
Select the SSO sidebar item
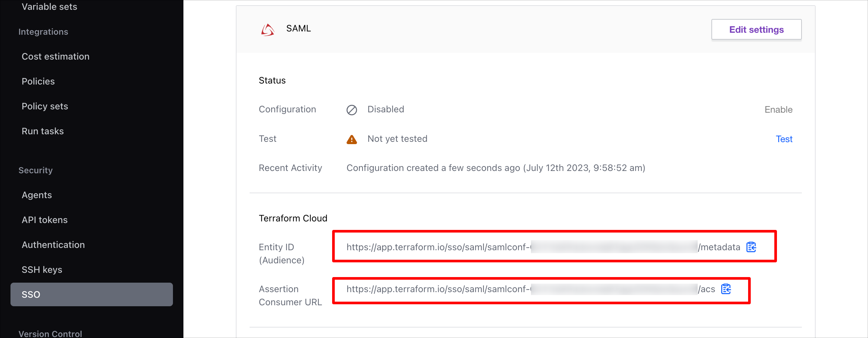(92, 294)
